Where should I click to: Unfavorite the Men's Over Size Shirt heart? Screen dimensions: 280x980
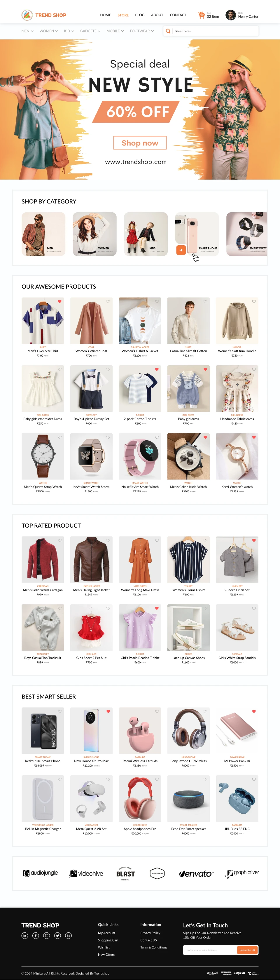(x=60, y=302)
